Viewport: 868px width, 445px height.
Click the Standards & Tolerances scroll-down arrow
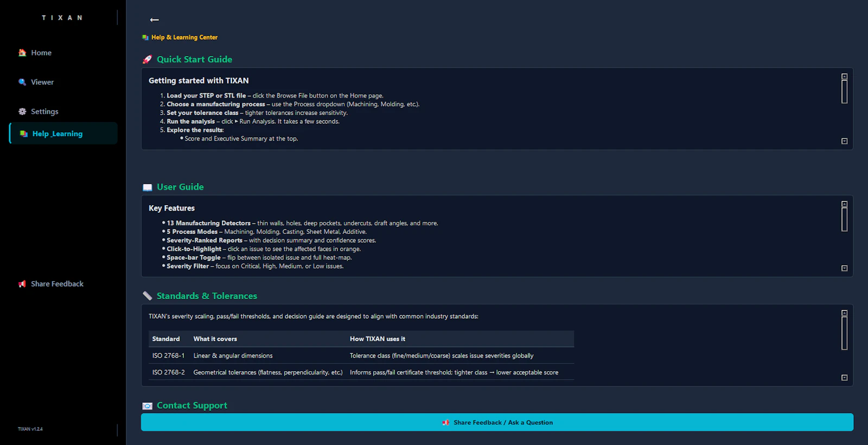844,378
